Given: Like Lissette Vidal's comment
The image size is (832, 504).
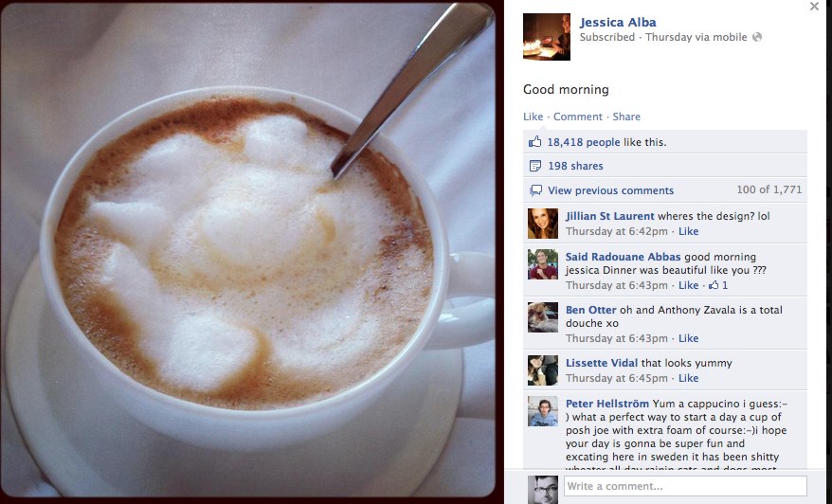Looking at the screenshot, I should coord(688,378).
